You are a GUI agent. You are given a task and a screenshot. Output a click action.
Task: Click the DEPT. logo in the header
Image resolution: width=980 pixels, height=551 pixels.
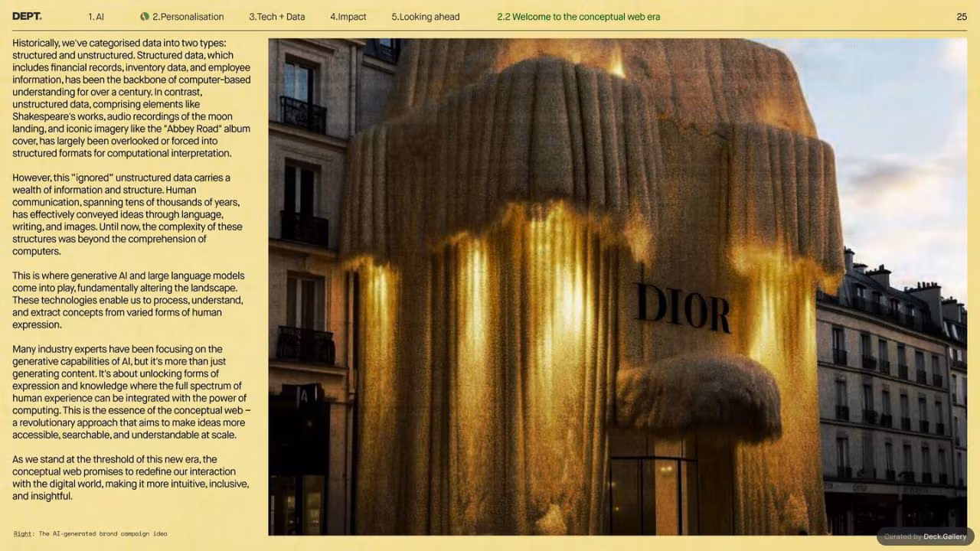point(27,16)
